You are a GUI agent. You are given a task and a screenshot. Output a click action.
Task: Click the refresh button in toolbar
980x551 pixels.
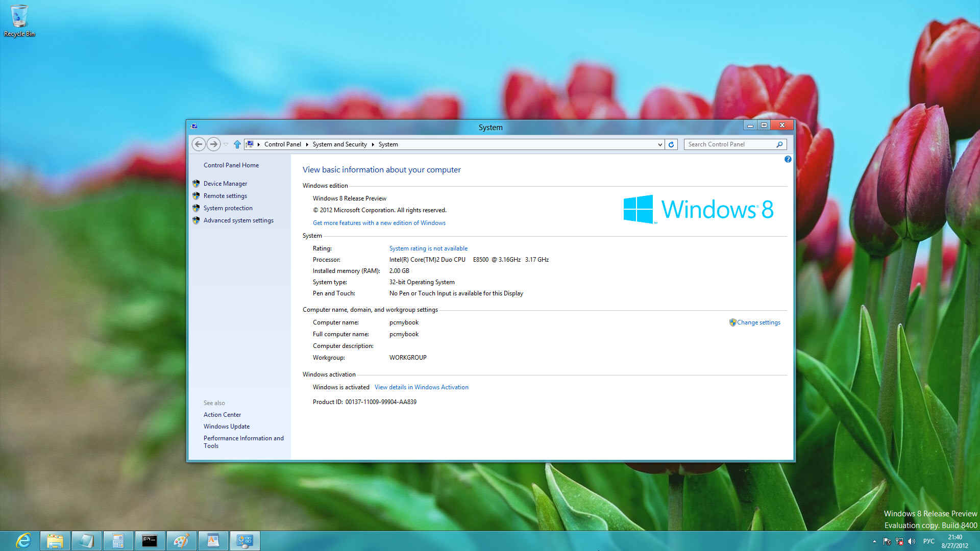click(x=670, y=144)
